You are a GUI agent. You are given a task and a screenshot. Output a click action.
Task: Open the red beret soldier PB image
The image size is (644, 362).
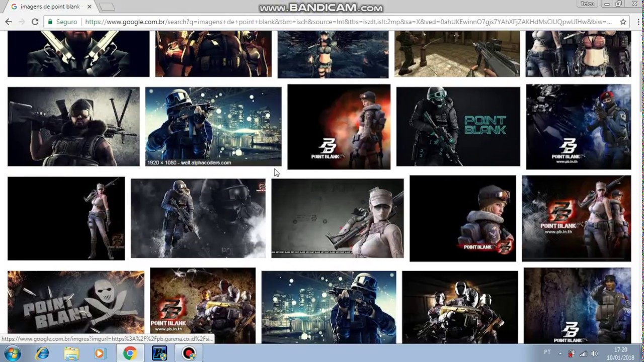click(579, 127)
